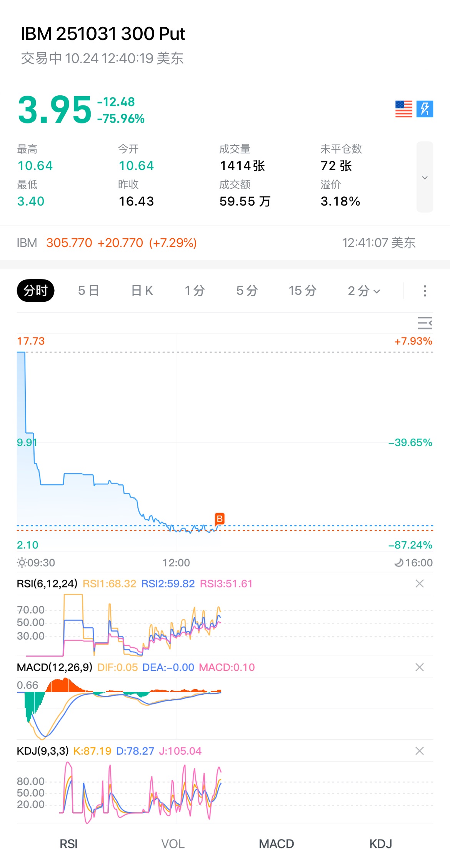
Task: Toggle the RSI indicator at bottom
Action: click(68, 844)
